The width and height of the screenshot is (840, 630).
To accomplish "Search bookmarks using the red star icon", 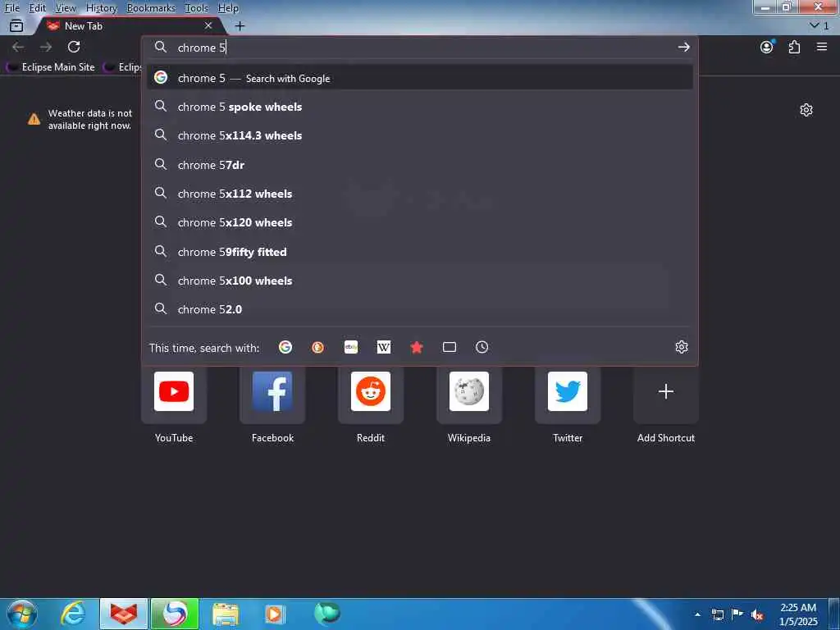I will tap(417, 347).
